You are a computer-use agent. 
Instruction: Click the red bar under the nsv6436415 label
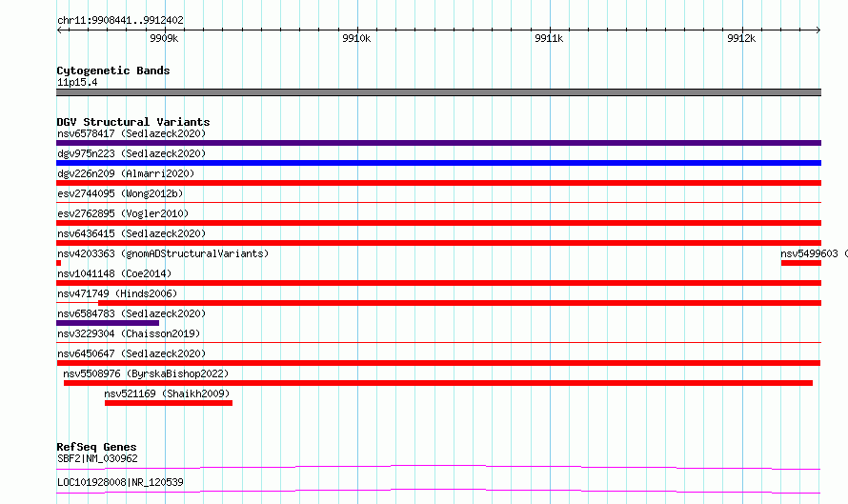438,243
